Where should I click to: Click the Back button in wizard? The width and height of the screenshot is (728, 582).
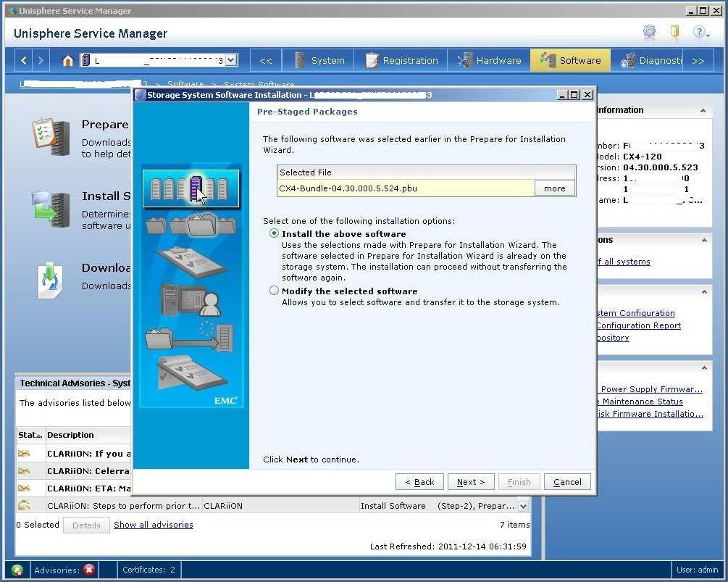(x=419, y=482)
